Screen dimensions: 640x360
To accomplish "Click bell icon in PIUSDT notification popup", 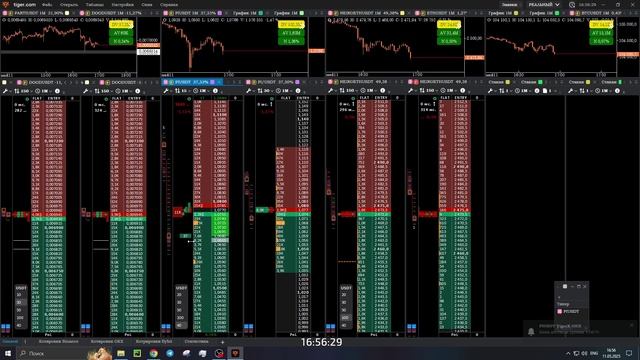I will pyautogui.click(x=531, y=331).
